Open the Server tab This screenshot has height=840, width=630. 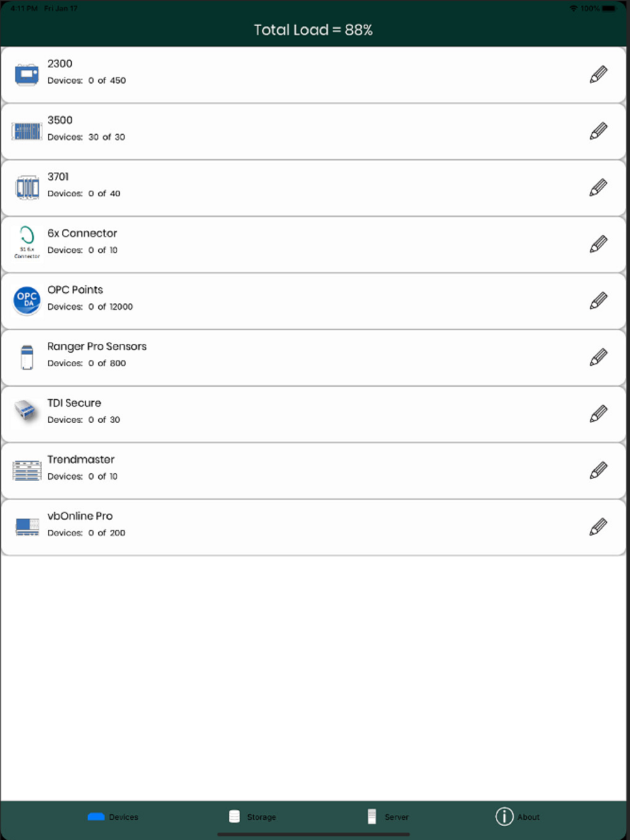[387, 817]
